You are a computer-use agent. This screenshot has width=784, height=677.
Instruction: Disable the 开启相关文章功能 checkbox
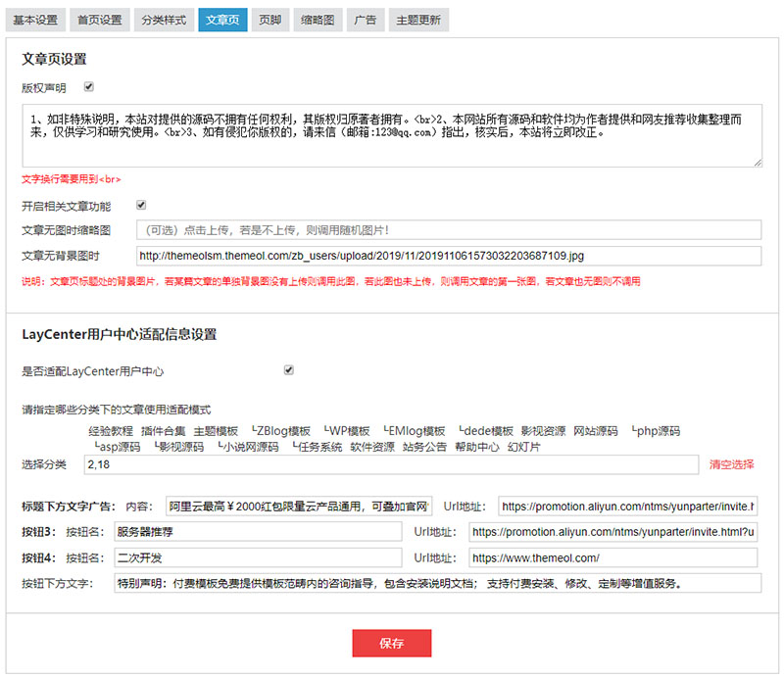[x=141, y=206]
